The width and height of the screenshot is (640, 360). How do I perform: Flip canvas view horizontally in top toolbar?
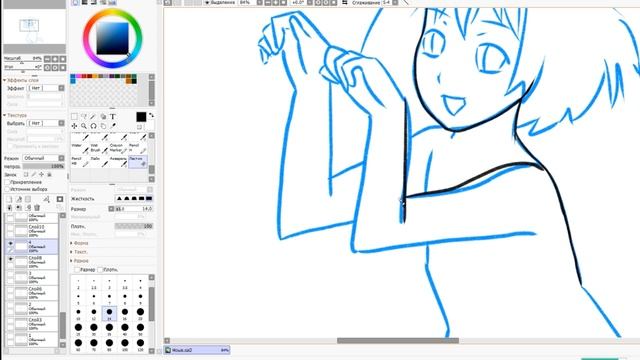tap(345, 2)
